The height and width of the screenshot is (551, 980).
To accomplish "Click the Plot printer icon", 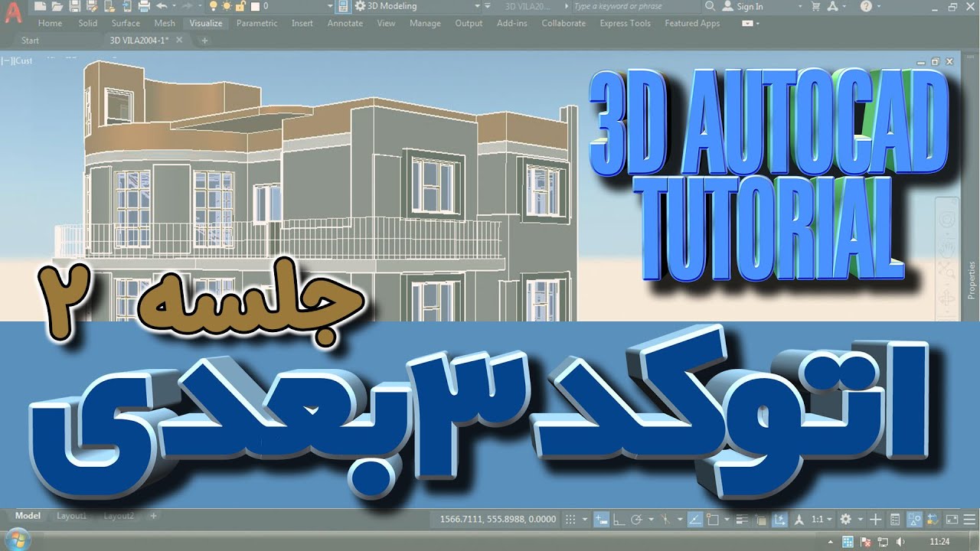I will [x=144, y=6].
